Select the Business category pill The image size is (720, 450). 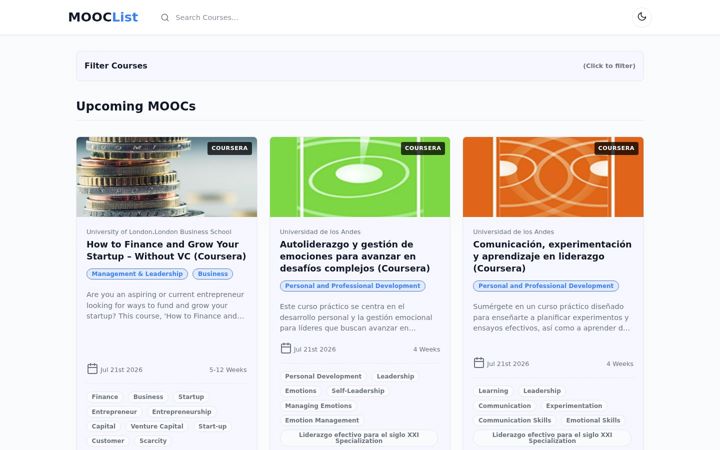(x=213, y=274)
